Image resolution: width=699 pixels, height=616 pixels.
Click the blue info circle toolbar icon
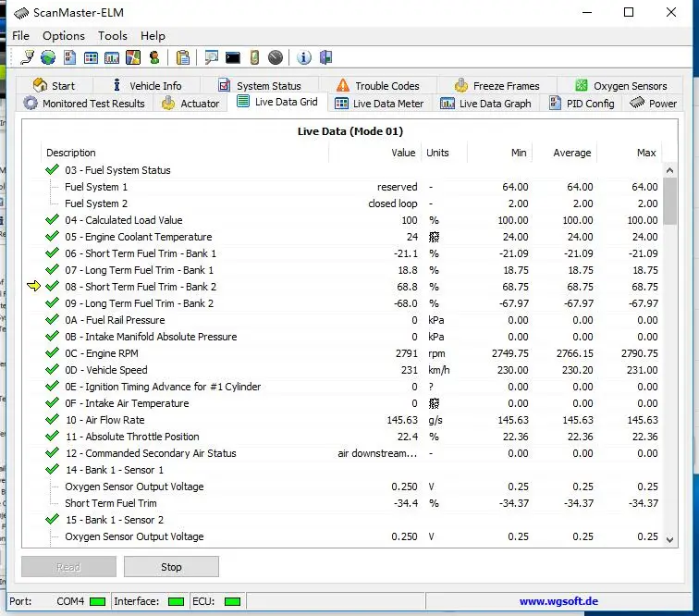coord(304,57)
